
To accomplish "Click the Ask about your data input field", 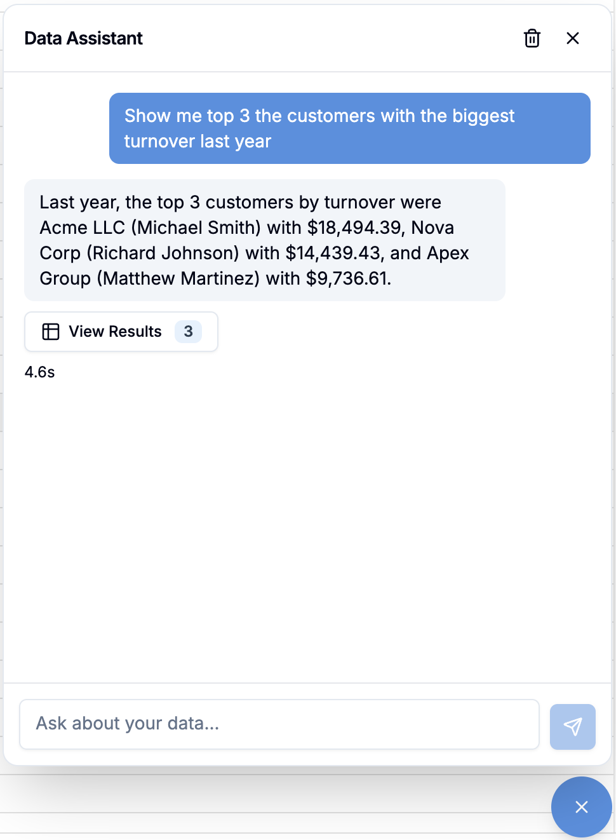I will [279, 724].
